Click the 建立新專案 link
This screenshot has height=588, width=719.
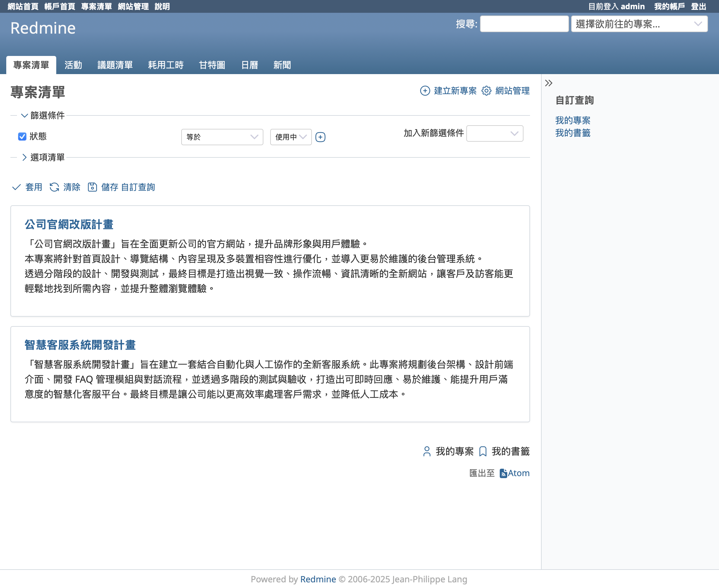[455, 91]
